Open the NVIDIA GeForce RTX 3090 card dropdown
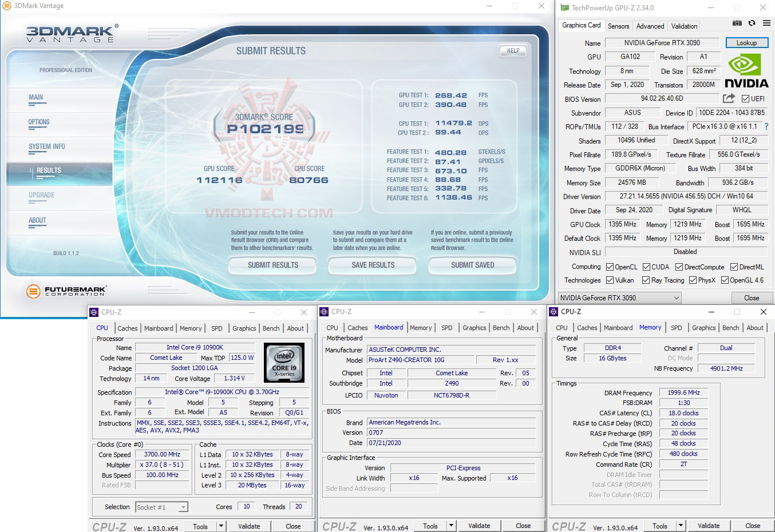This screenshot has width=775, height=532. (620, 298)
